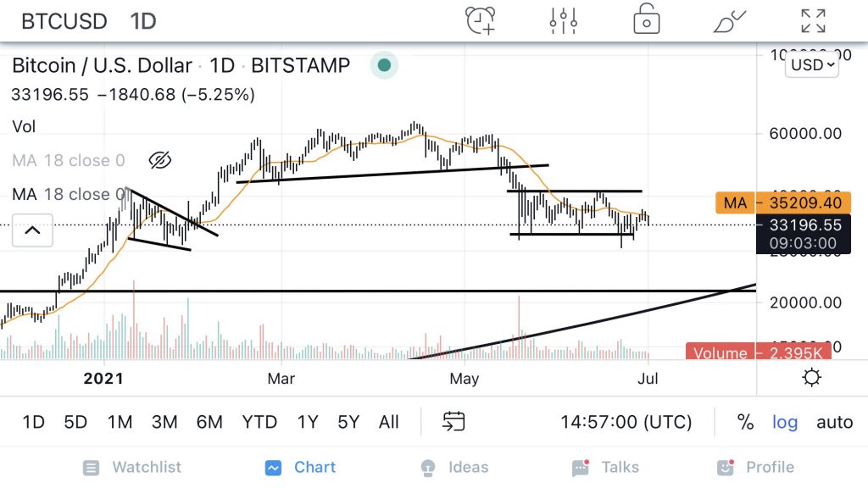This screenshot has width=868, height=488.
Task: Switch to the Ideas tab
Action: 454,467
